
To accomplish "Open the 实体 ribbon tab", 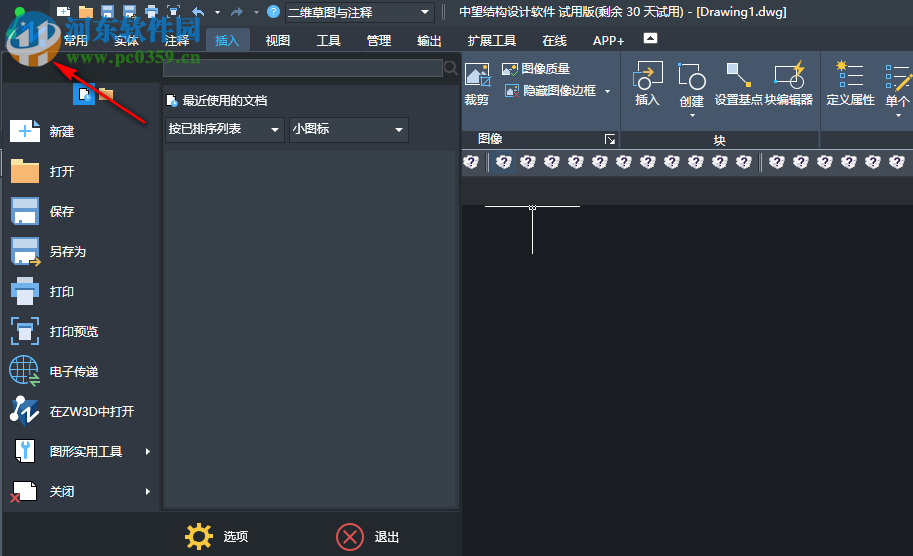I will pyautogui.click(x=126, y=40).
